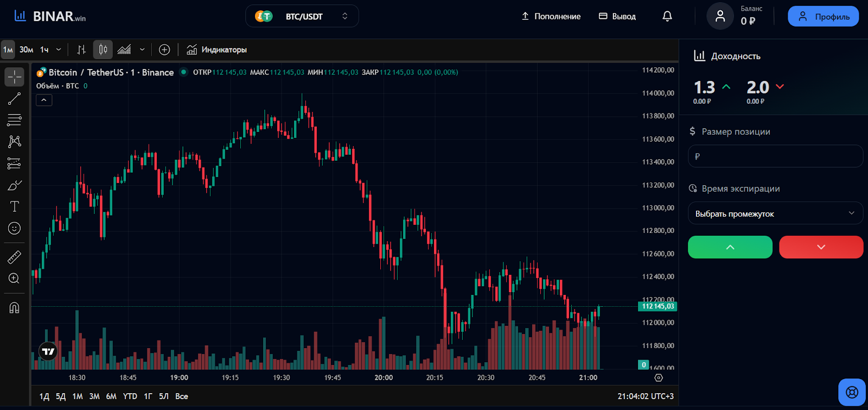Open the BTC/USDT pair selector
Image resolution: width=868 pixels, height=410 pixels.
302,16
